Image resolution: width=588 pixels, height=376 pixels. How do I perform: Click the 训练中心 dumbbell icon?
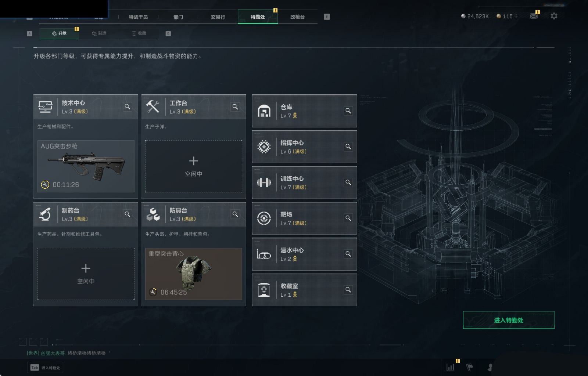pos(264,182)
